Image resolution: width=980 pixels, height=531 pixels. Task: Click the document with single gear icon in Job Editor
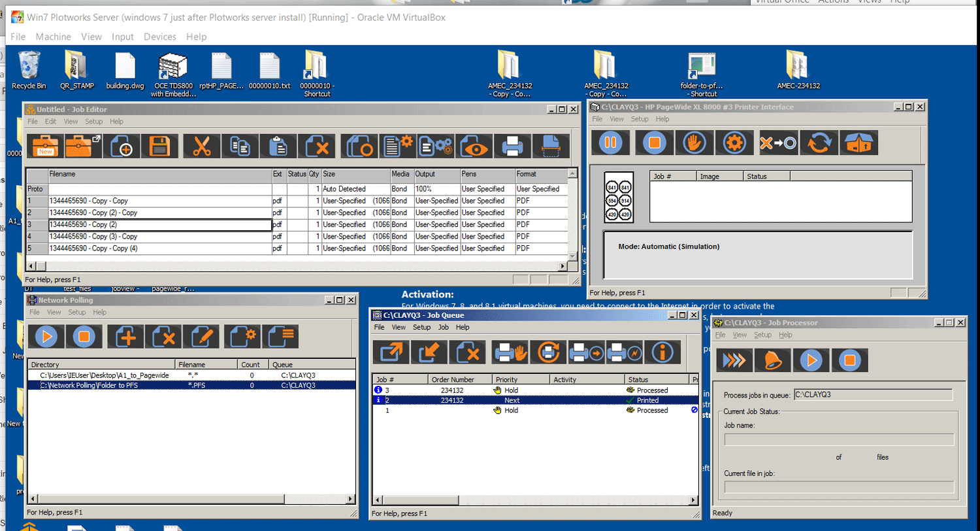point(398,146)
